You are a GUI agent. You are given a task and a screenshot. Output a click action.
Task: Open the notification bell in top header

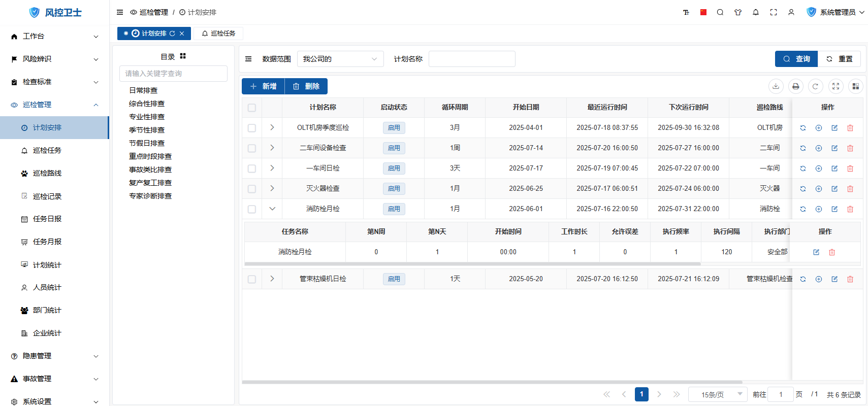[x=756, y=12]
